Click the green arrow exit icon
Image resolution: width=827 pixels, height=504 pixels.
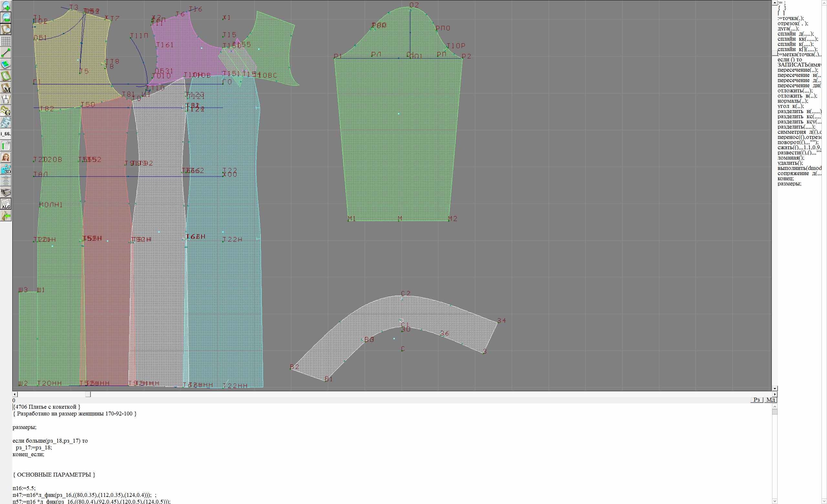6,216
